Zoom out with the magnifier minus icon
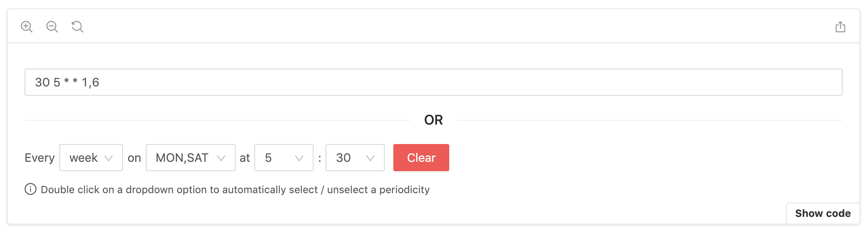868x233 pixels. click(52, 27)
